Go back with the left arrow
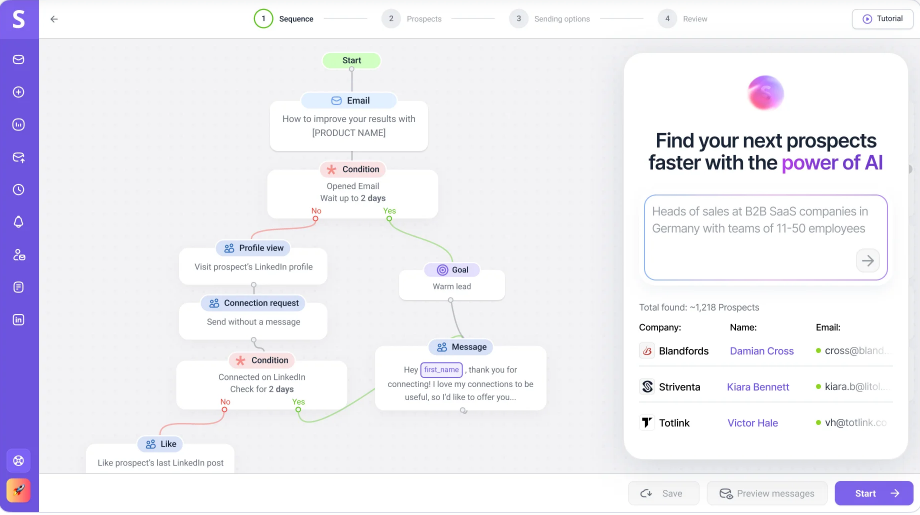This screenshot has width=920, height=515. coord(54,19)
